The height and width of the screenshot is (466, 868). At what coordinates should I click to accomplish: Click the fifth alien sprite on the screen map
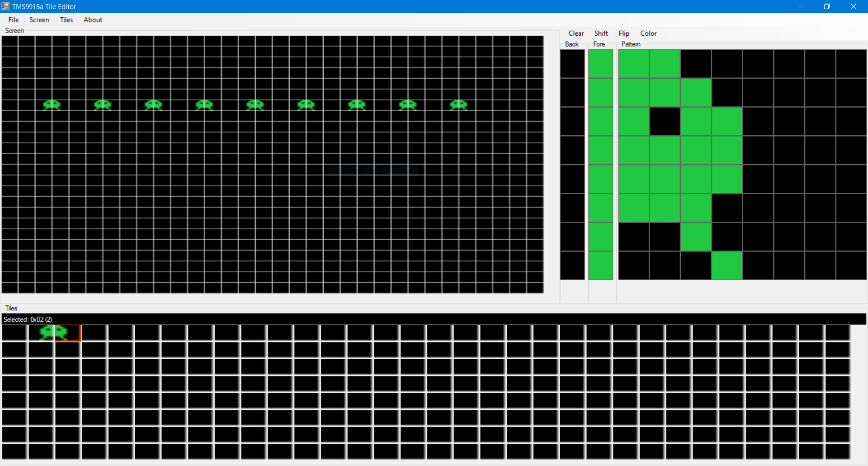pos(255,105)
